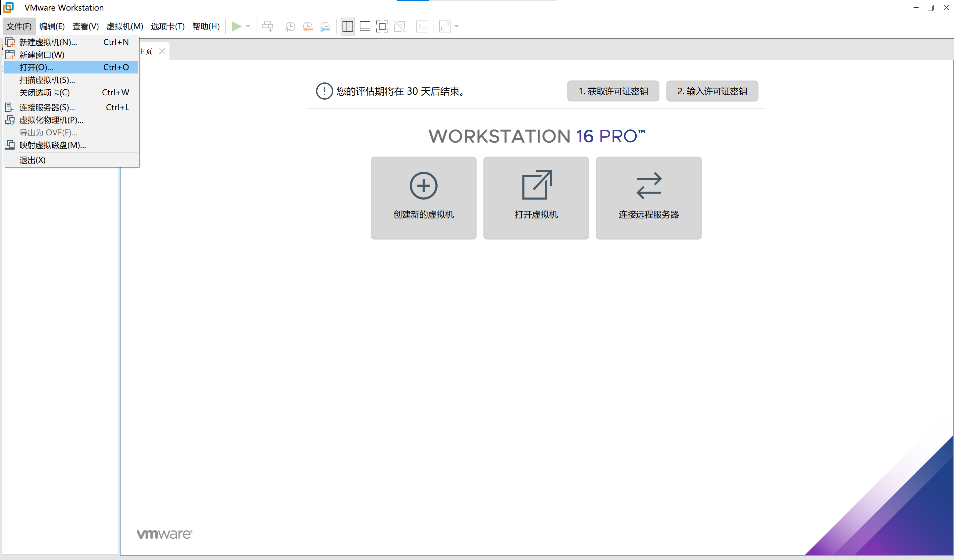Click the Revert to Snapshot icon
954x560 pixels.
point(308,26)
